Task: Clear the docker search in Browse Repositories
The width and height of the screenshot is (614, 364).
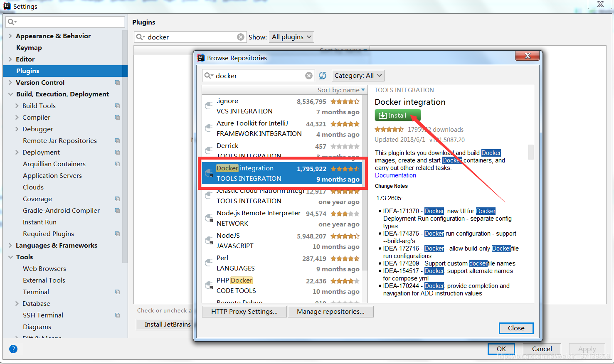Action: (x=309, y=76)
